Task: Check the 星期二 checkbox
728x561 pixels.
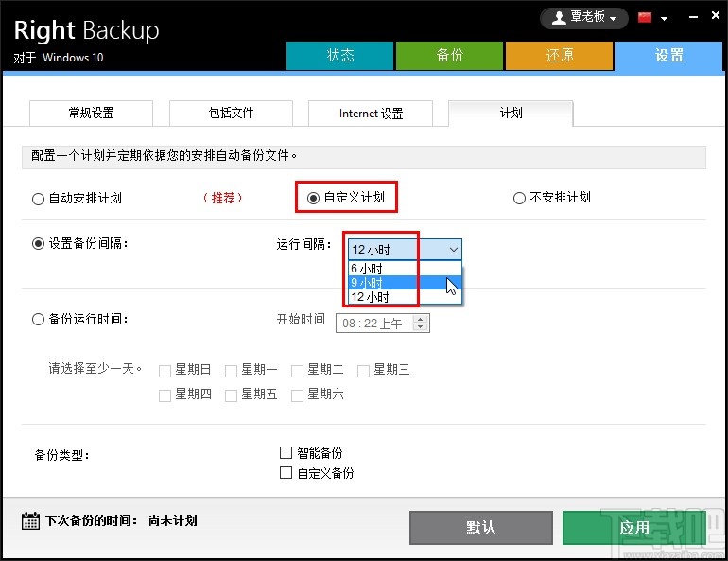Action: (x=297, y=371)
